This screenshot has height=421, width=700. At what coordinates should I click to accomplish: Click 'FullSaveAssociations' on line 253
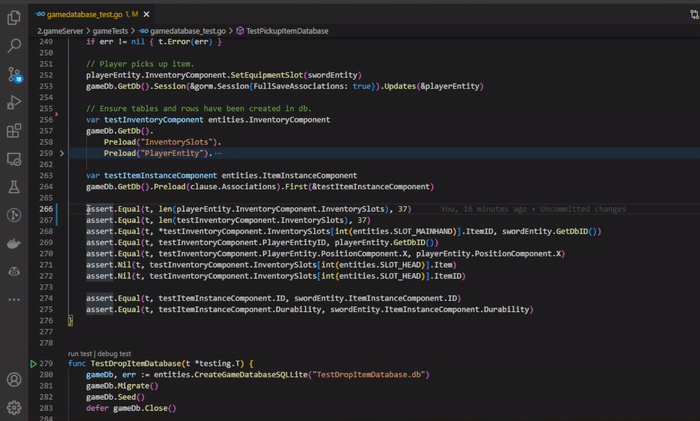pos(299,86)
